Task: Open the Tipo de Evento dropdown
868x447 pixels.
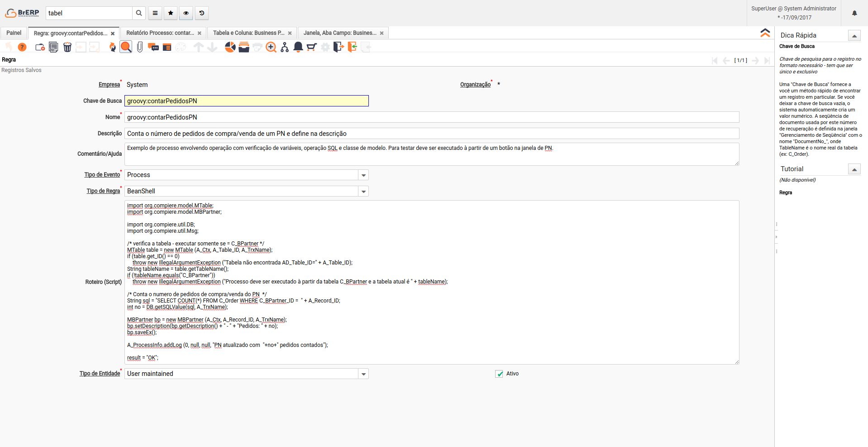Action: click(363, 175)
